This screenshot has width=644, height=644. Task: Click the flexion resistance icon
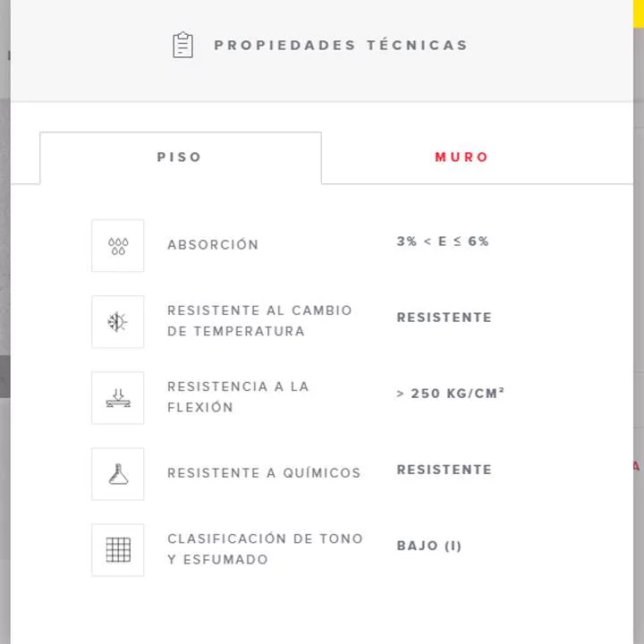[x=117, y=398]
